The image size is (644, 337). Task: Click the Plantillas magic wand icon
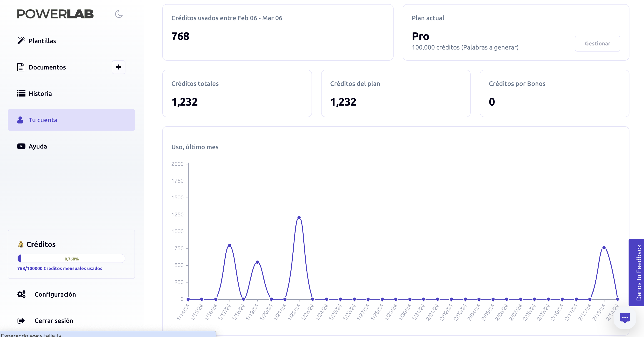point(21,41)
